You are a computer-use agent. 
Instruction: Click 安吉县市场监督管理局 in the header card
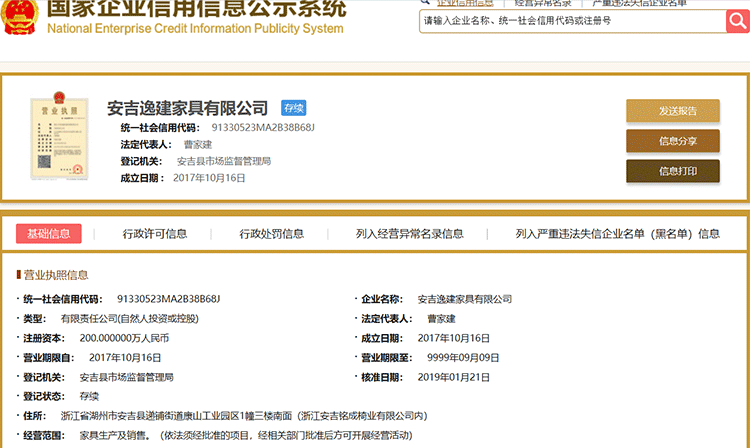click(224, 161)
